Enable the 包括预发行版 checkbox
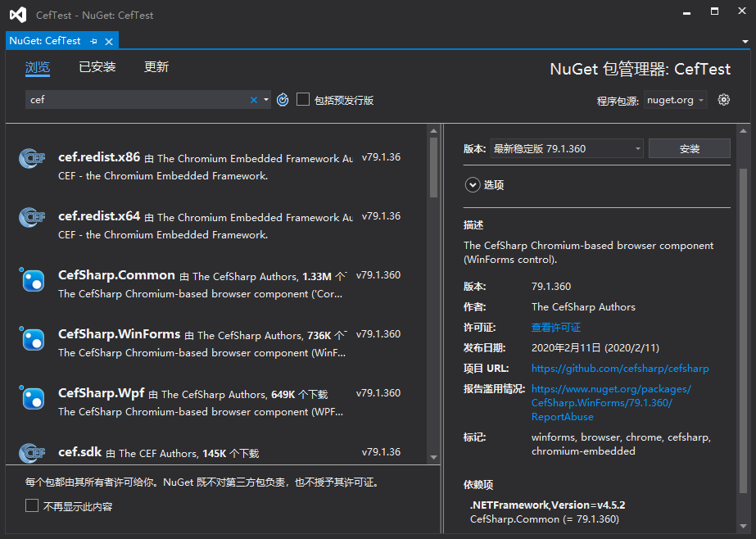756x539 pixels. (301, 99)
